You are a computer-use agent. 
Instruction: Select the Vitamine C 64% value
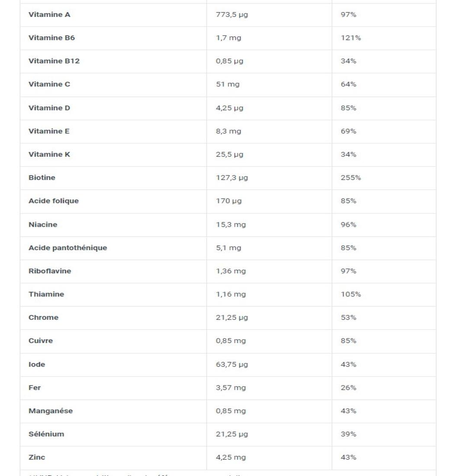click(348, 84)
